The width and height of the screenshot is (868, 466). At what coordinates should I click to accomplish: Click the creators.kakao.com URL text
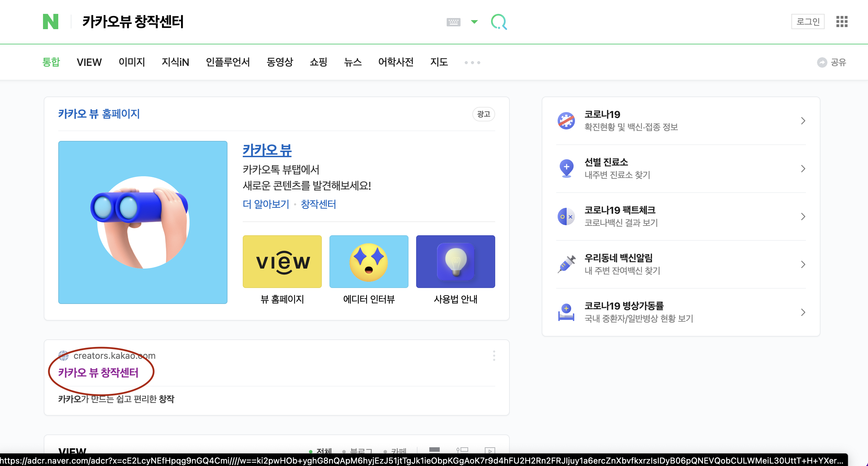114,356
